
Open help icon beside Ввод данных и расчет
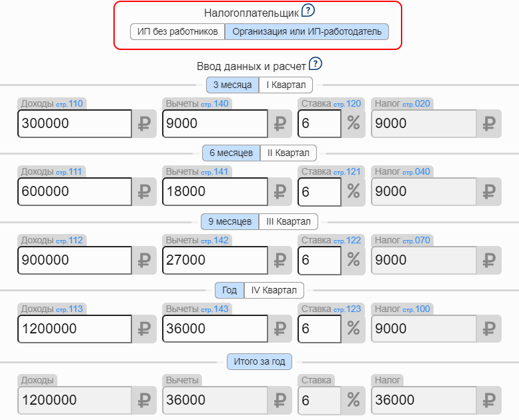316,64
